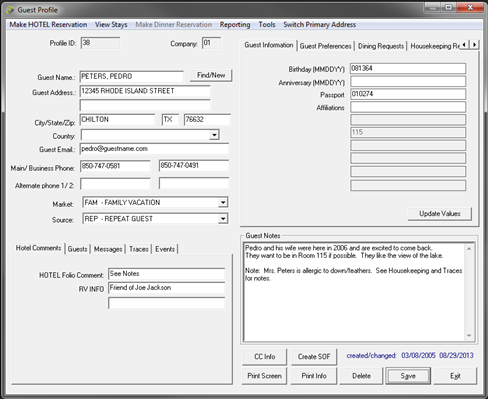Click the Affiliations field
488x399 pixels.
point(408,107)
